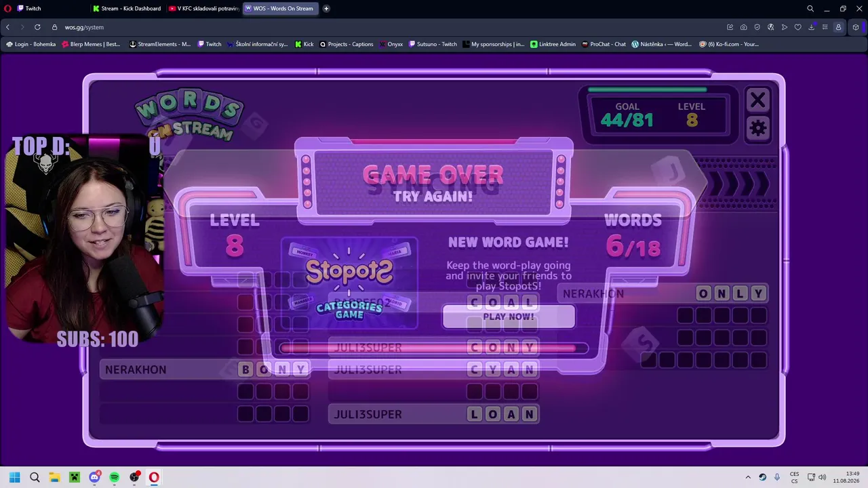The height and width of the screenshot is (488, 868).
Task: Click the Opera taskbar icon
Action: [x=154, y=477]
